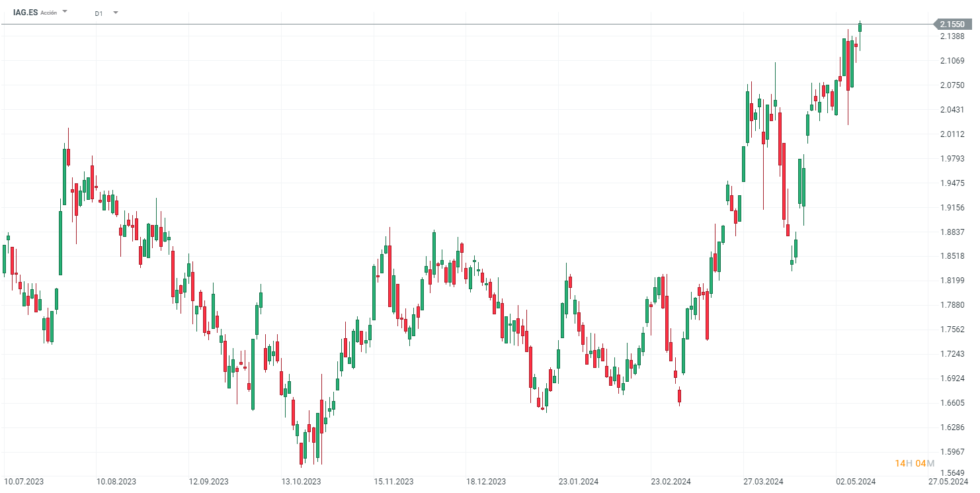The image size is (980, 493).
Task: Click the latest green candle at 2.1550
Action: coord(860,27)
